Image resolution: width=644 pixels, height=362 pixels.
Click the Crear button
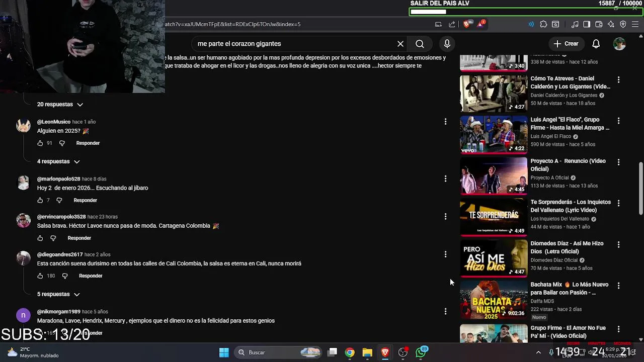(x=566, y=44)
